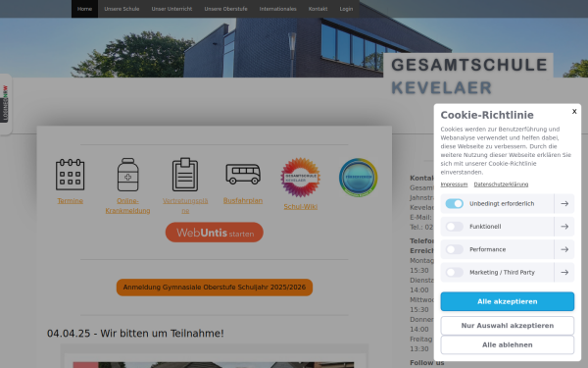Click the Online-Krankmeldung text link
588x368 pixels.
(x=127, y=206)
